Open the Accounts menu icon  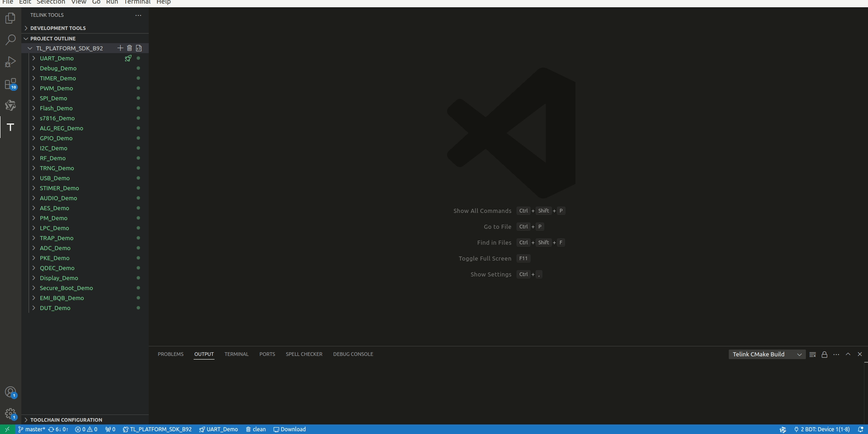(10, 392)
